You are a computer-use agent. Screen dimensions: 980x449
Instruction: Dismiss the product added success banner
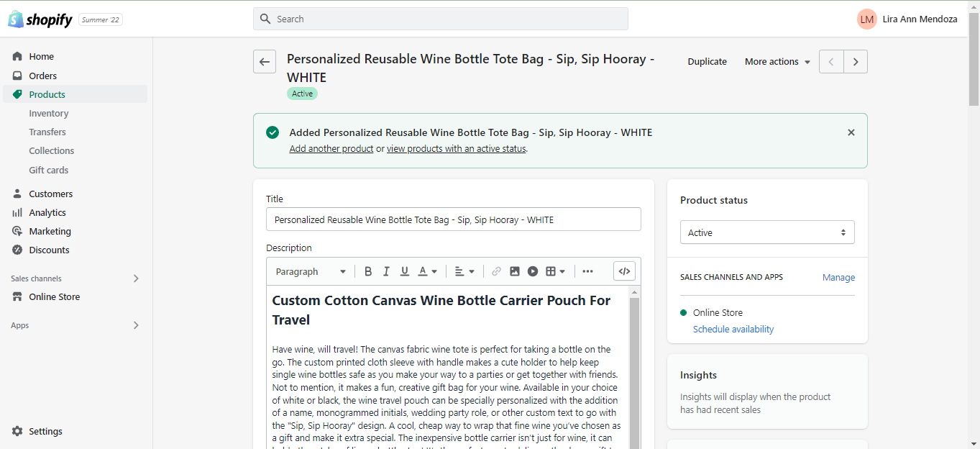pos(851,132)
